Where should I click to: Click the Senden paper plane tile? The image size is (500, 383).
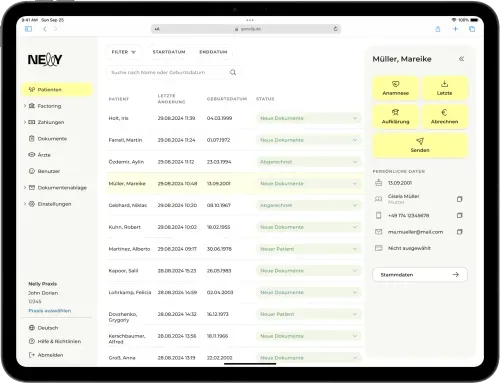click(420, 145)
